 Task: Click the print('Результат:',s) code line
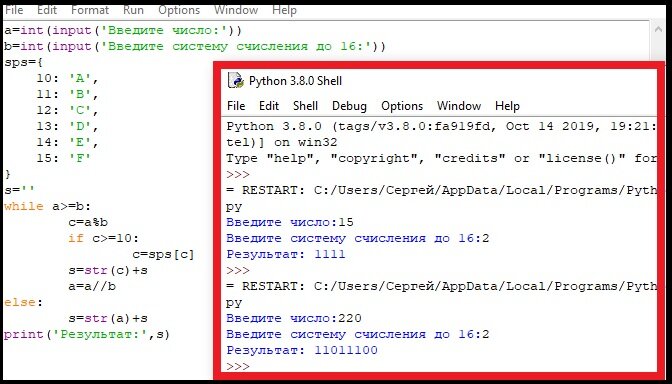[x=87, y=334]
